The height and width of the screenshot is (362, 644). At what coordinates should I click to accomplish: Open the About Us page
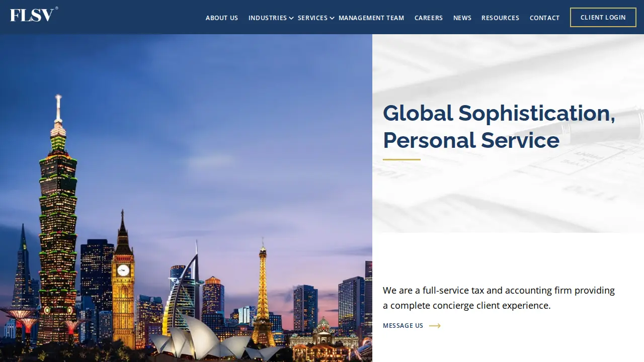(x=222, y=18)
